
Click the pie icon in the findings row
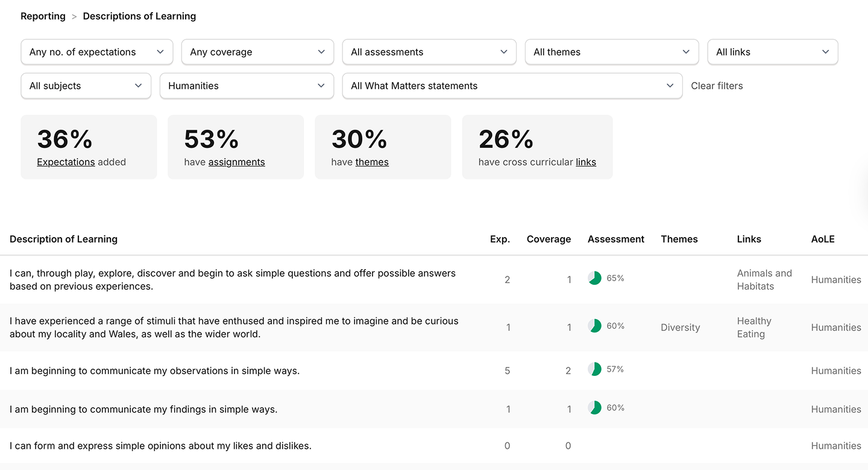(594, 408)
